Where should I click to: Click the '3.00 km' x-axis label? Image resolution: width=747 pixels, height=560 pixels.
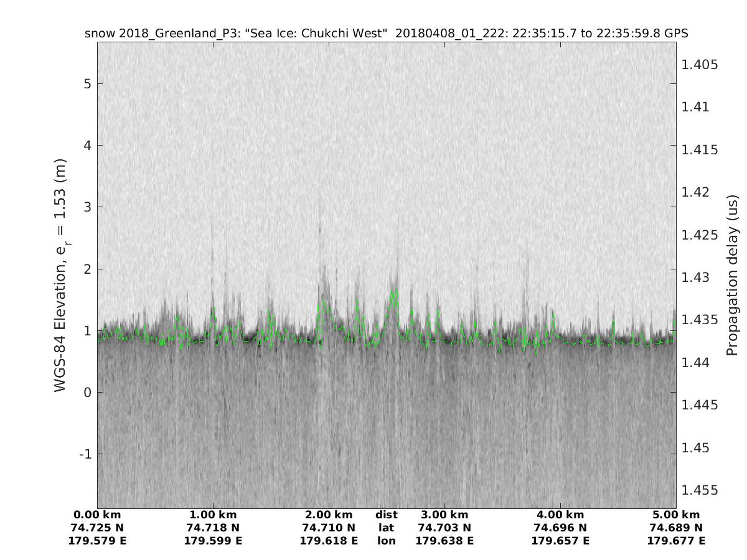point(444,515)
